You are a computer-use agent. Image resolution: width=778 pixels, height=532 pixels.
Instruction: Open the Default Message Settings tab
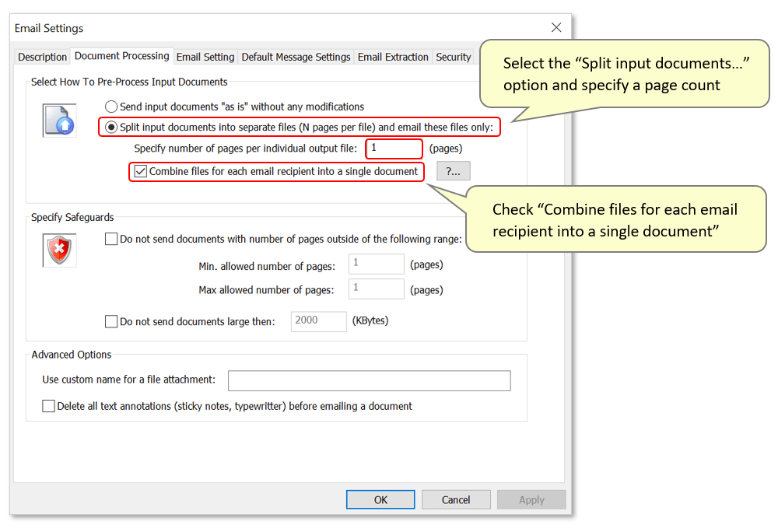click(296, 57)
